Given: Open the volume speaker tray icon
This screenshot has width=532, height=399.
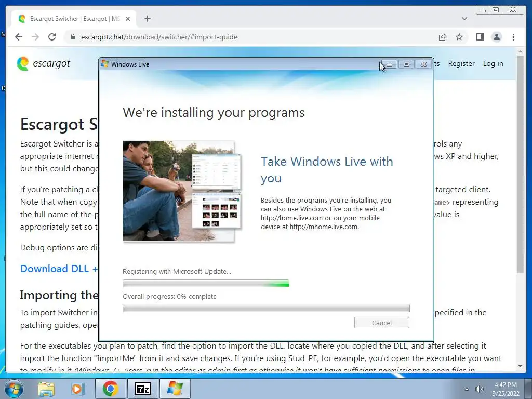Looking at the screenshot, I should 479,389.
